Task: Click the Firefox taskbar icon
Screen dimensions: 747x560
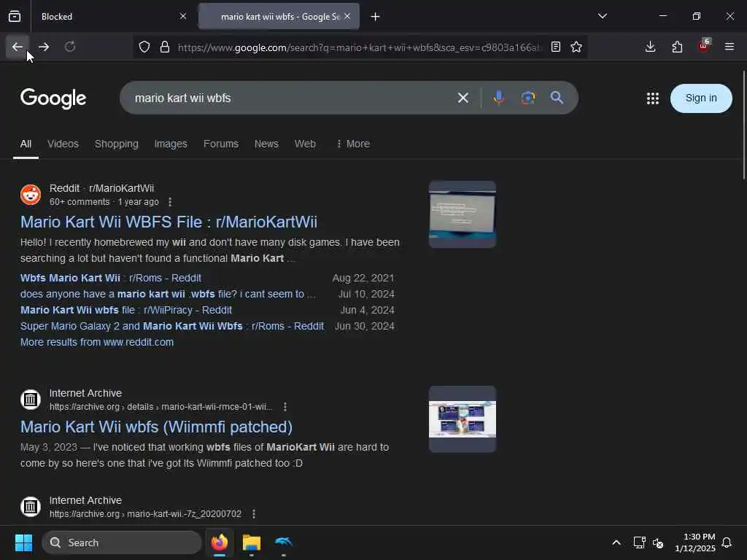Action: 219,542
